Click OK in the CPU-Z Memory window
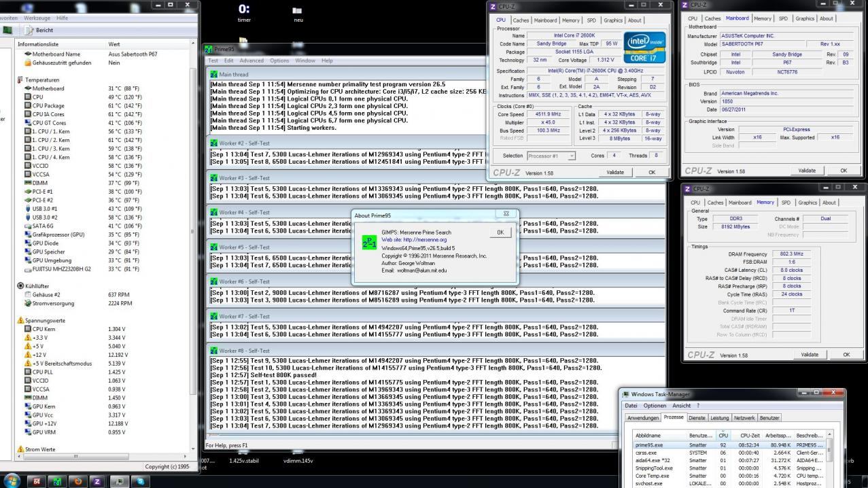Image resolution: width=868 pixels, height=488 pixels. (x=846, y=355)
